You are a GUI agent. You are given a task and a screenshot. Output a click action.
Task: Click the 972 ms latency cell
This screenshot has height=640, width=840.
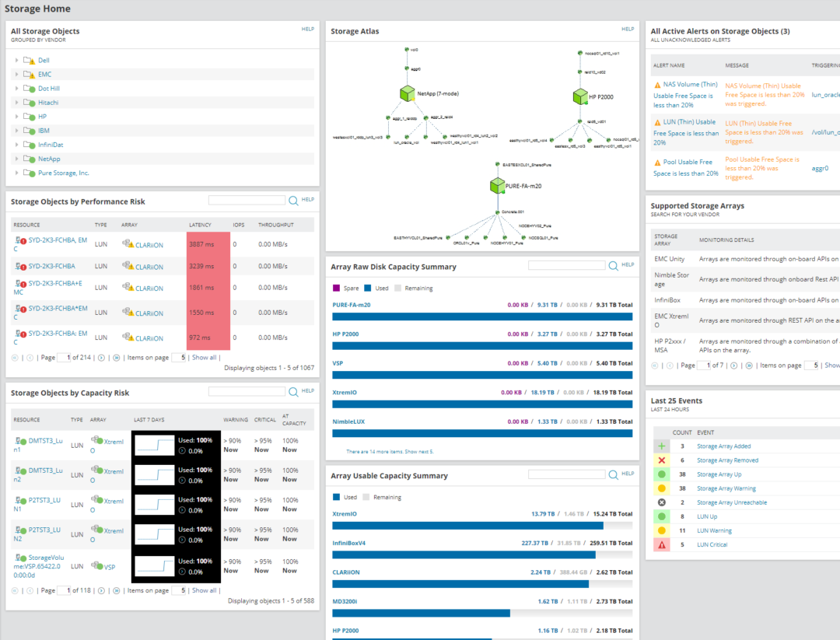click(208, 338)
